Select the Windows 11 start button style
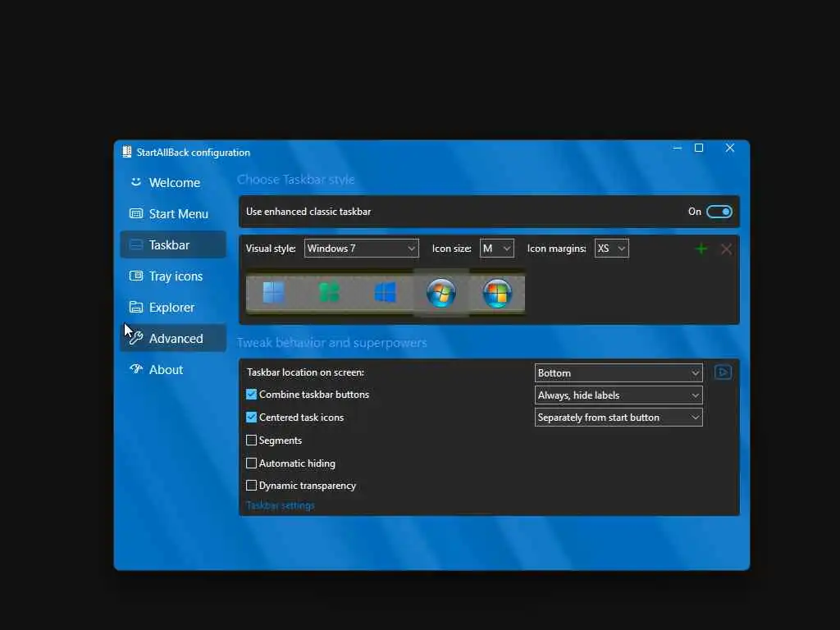This screenshot has height=630, width=840. point(274,293)
